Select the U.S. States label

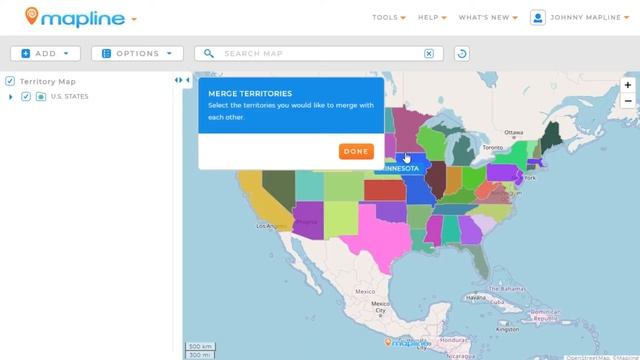tap(69, 97)
